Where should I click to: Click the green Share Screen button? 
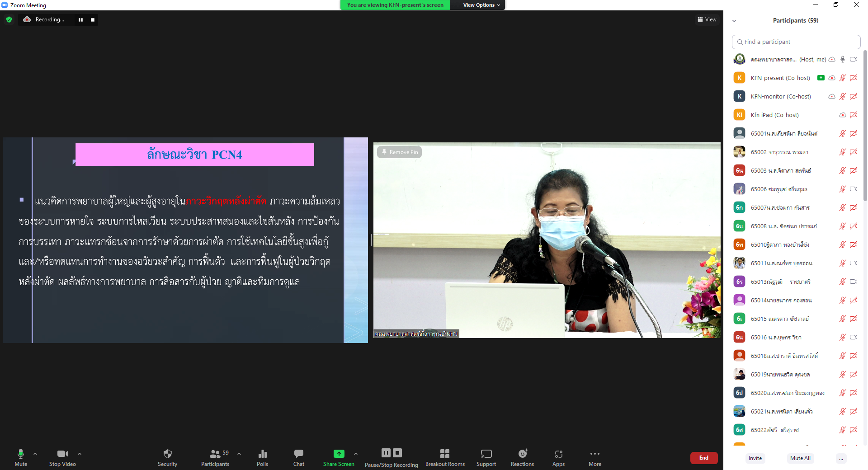pyautogui.click(x=339, y=457)
